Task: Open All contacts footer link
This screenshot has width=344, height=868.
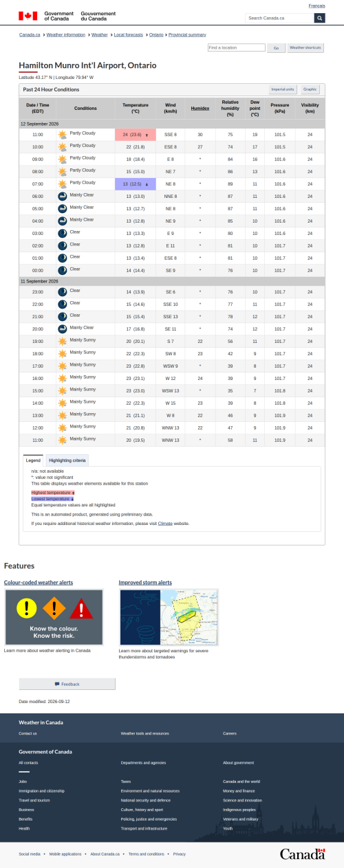Action: point(29,763)
